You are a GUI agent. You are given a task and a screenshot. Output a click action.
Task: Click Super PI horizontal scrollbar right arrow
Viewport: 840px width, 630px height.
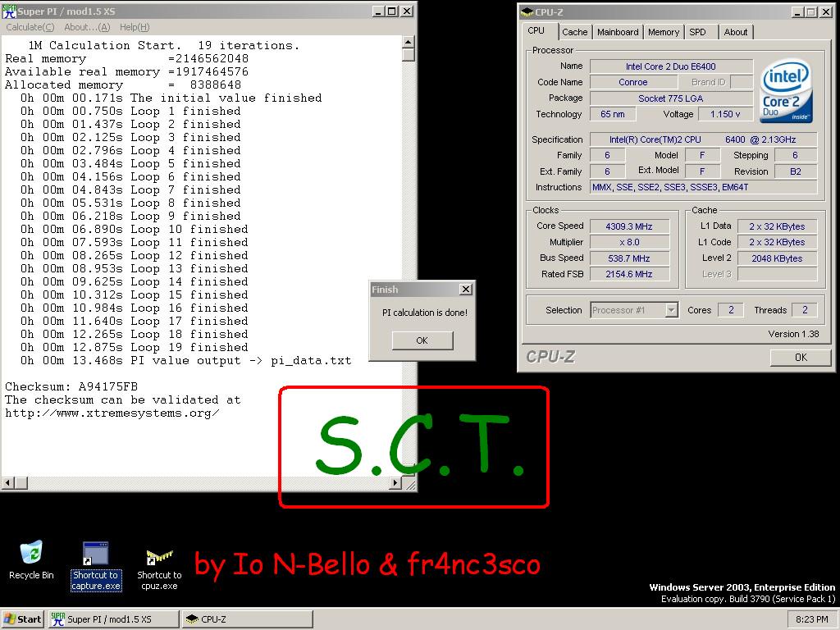(395, 482)
